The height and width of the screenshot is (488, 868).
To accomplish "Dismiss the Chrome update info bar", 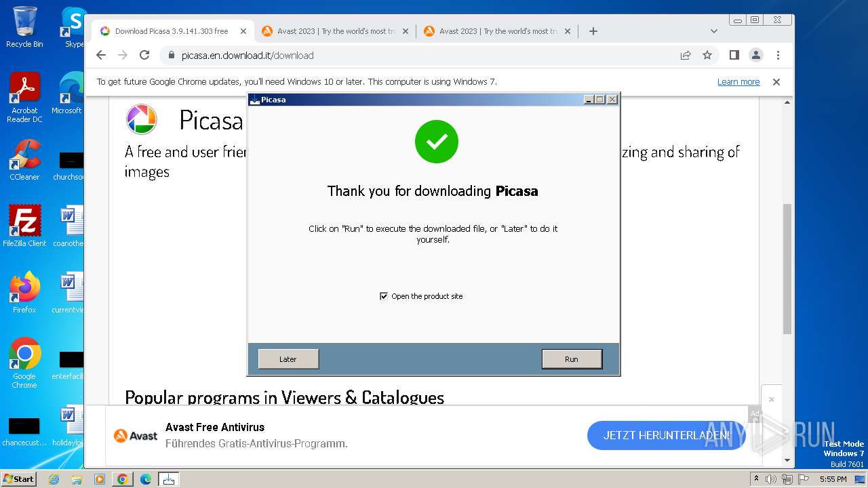I will tap(776, 82).
